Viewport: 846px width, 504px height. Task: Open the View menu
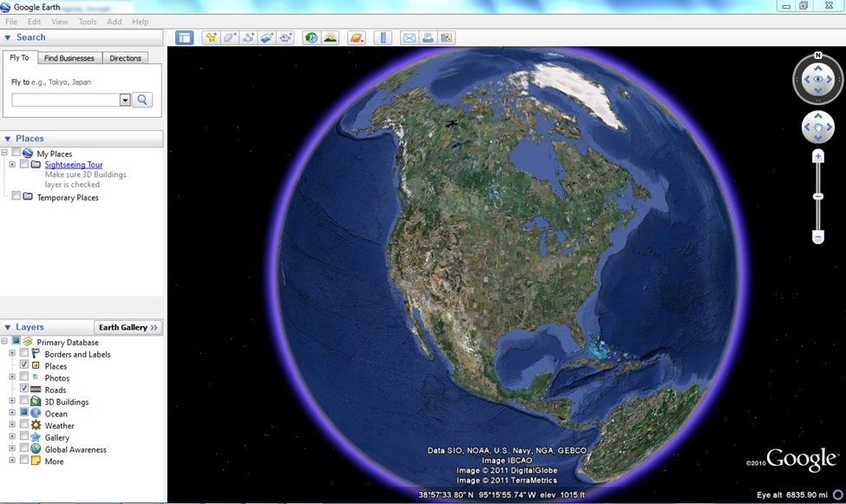[59, 22]
